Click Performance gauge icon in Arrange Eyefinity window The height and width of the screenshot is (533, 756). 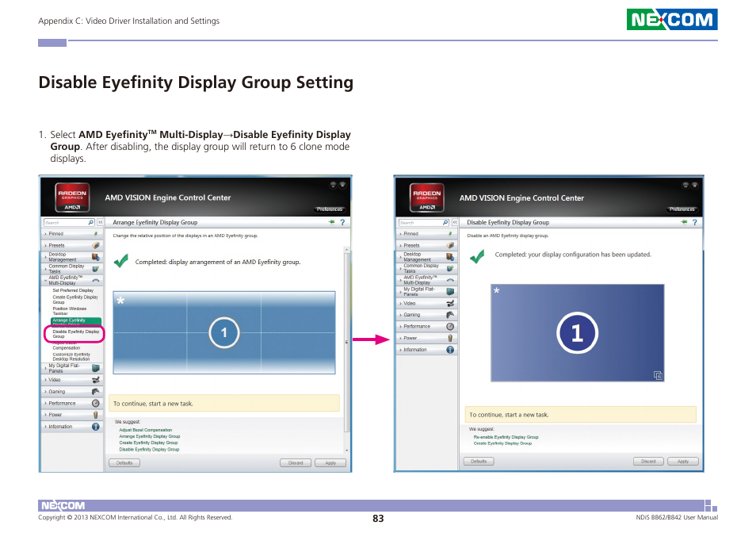pos(95,403)
